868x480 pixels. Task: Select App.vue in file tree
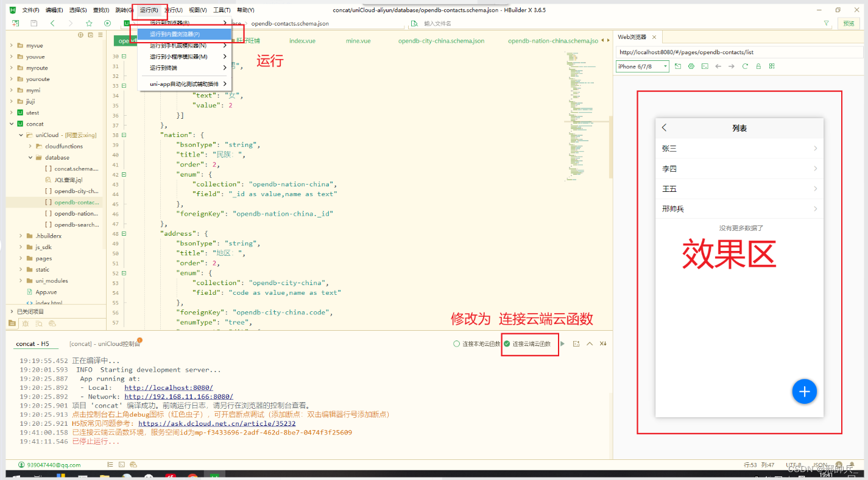pyautogui.click(x=46, y=292)
